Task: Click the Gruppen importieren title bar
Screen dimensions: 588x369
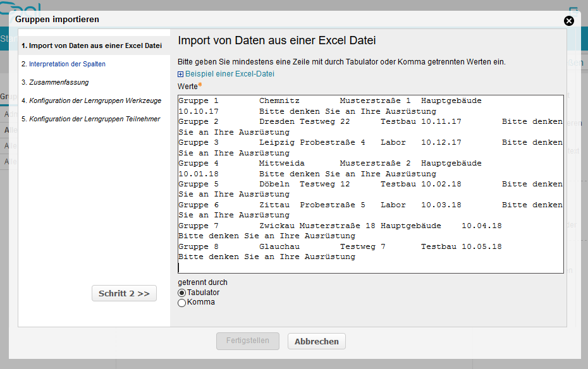Action: [x=253, y=20]
